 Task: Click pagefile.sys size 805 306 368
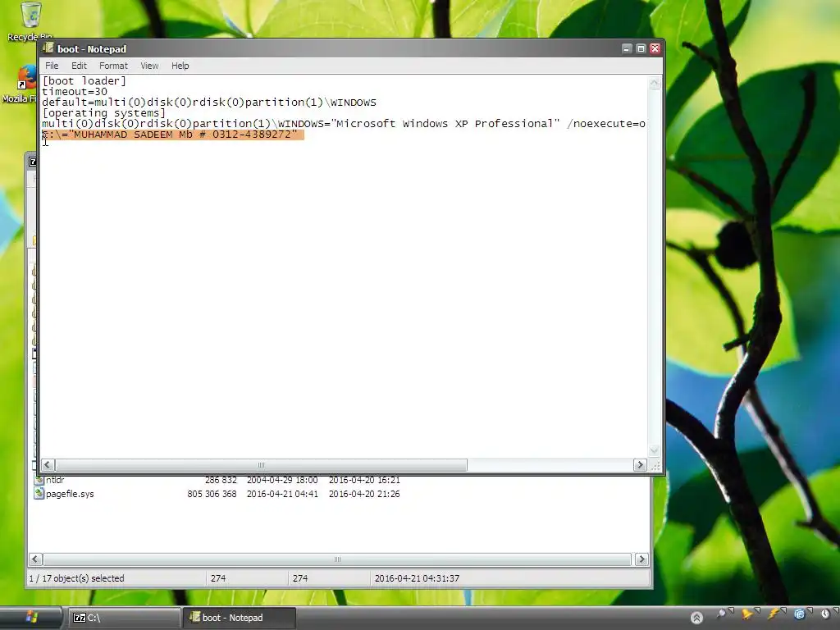click(x=212, y=494)
